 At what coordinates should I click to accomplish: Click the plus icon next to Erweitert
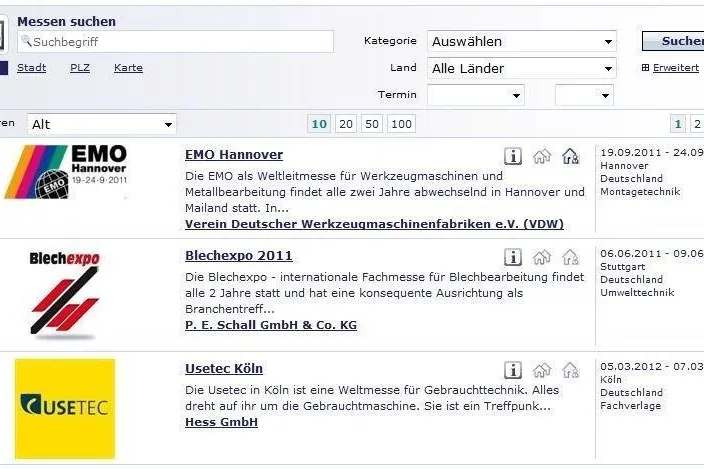[x=645, y=68]
